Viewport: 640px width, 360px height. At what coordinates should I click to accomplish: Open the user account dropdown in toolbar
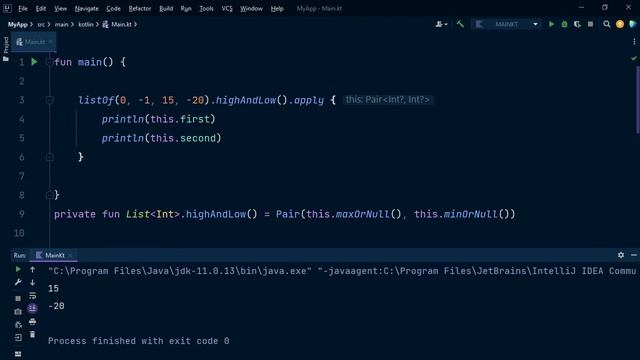(x=441, y=24)
